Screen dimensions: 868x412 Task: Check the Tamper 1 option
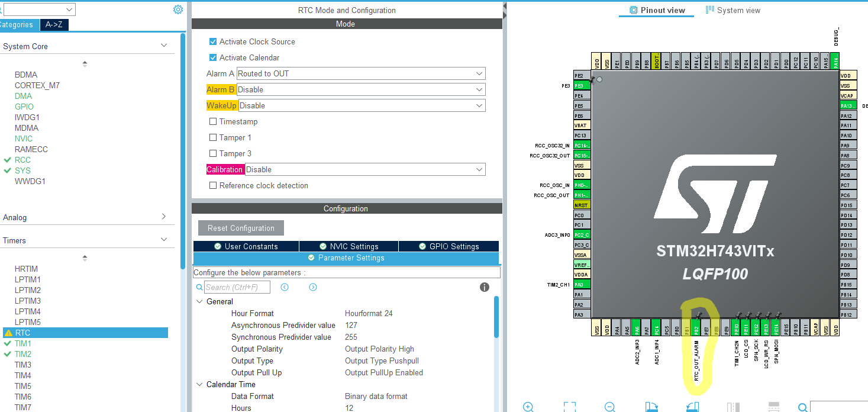click(213, 137)
